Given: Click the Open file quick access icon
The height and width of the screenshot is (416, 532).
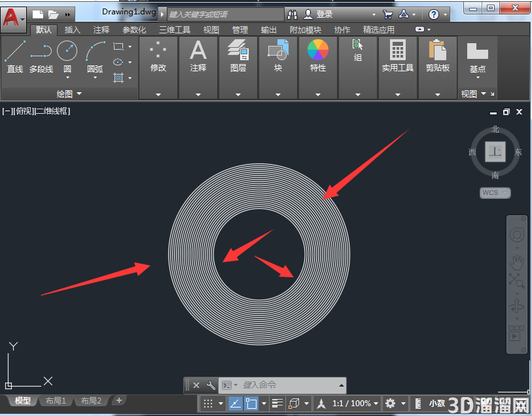Looking at the screenshot, I should pos(53,14).
